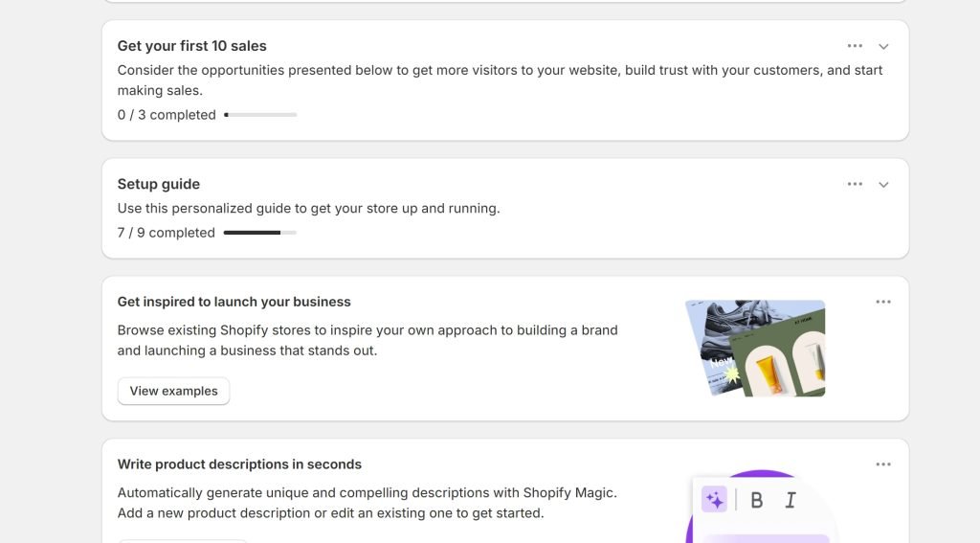
Task: Click the View examples button
Action: [x=173, y=391]
